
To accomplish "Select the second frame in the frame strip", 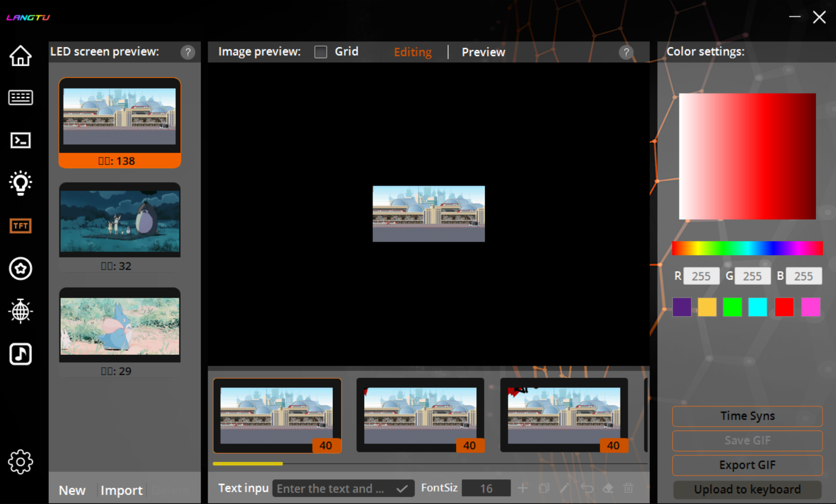I will coord(420,415).
